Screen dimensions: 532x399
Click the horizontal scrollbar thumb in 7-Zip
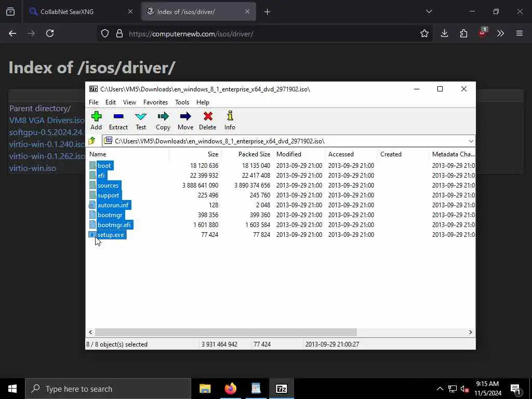[x=225, y=332]
